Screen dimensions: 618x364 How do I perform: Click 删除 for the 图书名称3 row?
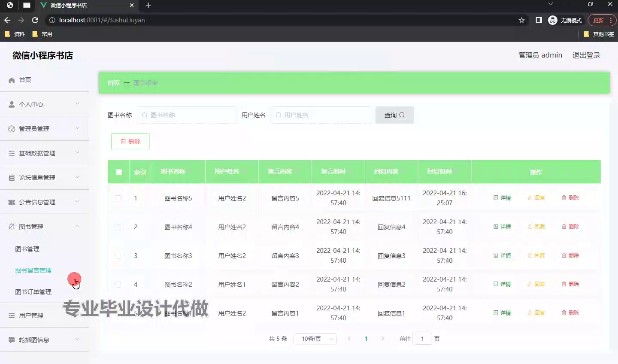pos(570,255)
